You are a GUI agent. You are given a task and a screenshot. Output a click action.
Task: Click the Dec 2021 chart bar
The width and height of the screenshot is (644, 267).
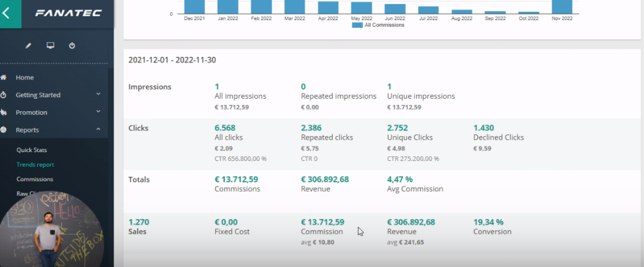click(195, 7)
